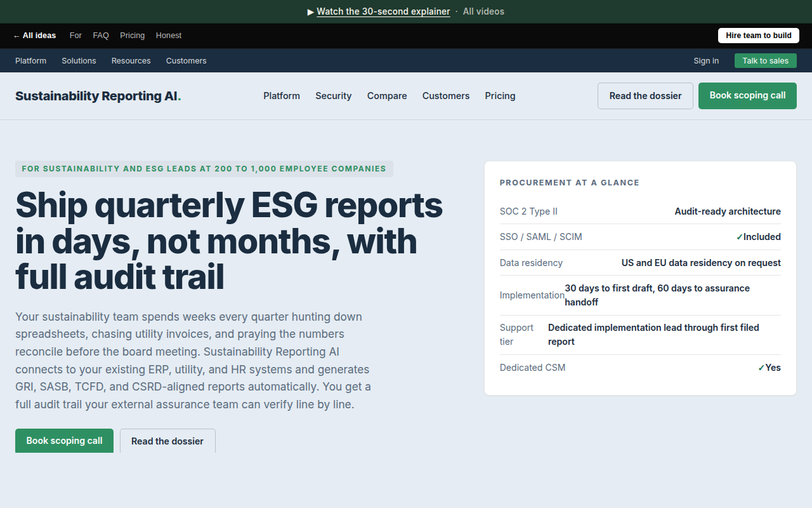Click the hero 'Book scoping call' button

click(64, 441)
